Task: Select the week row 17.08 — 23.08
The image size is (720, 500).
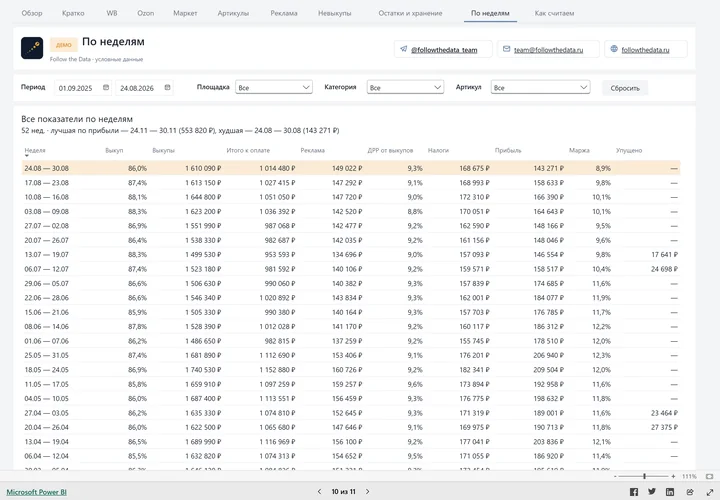Action: (x=351, y=183)
